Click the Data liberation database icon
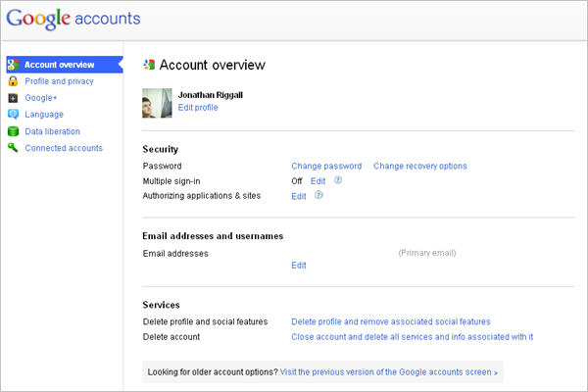 click(13, 131)
